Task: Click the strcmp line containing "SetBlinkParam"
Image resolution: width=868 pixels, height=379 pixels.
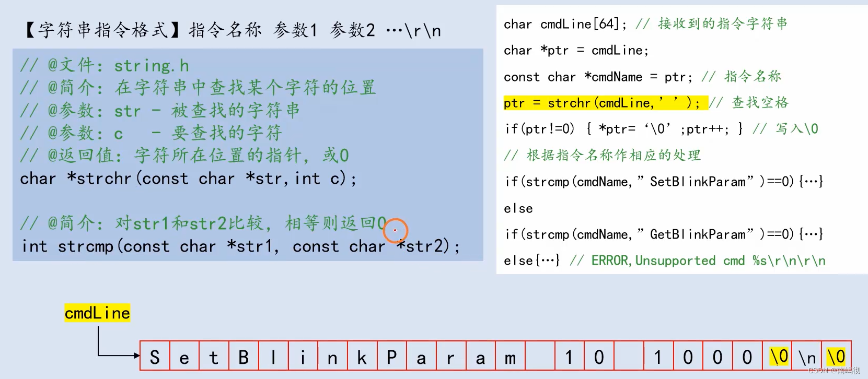Action: click(664, 182)
